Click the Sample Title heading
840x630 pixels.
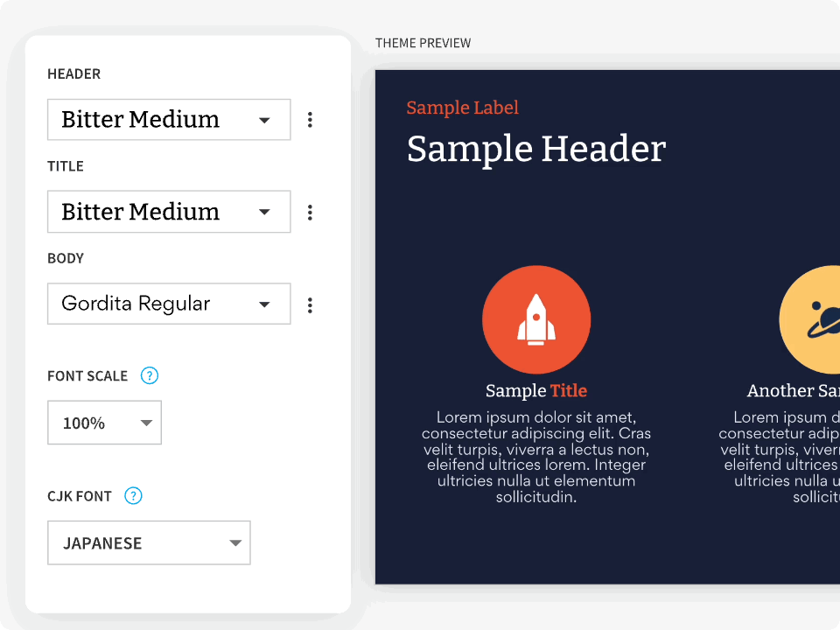536,390
